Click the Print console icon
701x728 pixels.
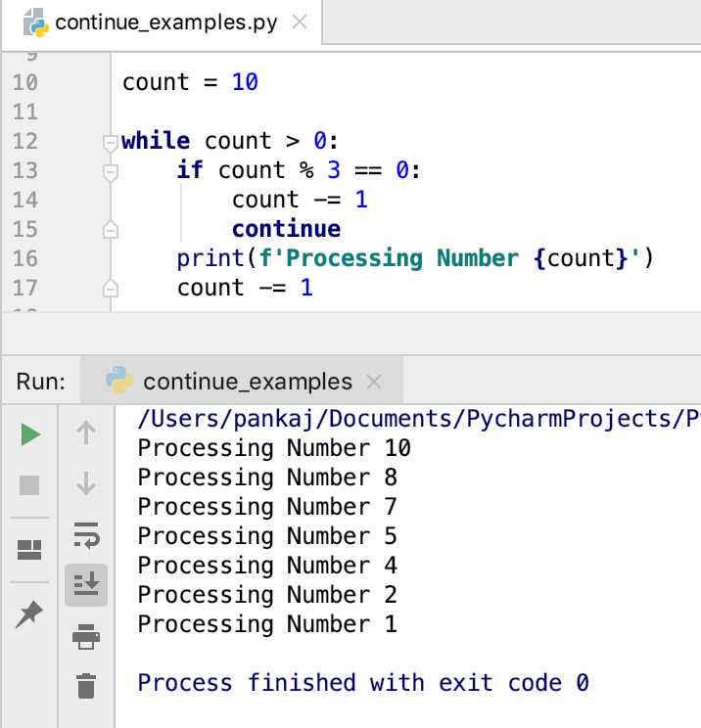tap(86, 637)
